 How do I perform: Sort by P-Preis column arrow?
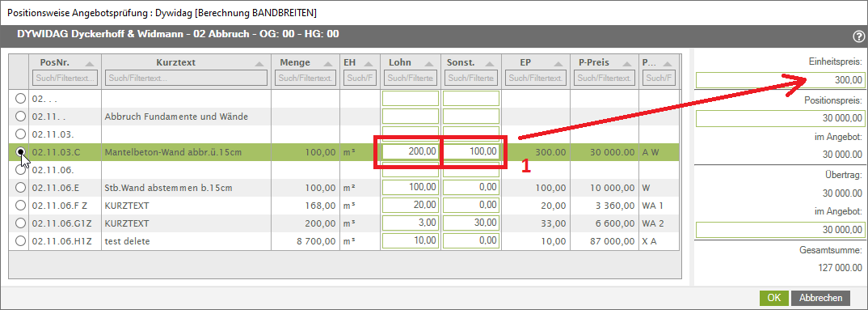(x=627, y=63)
